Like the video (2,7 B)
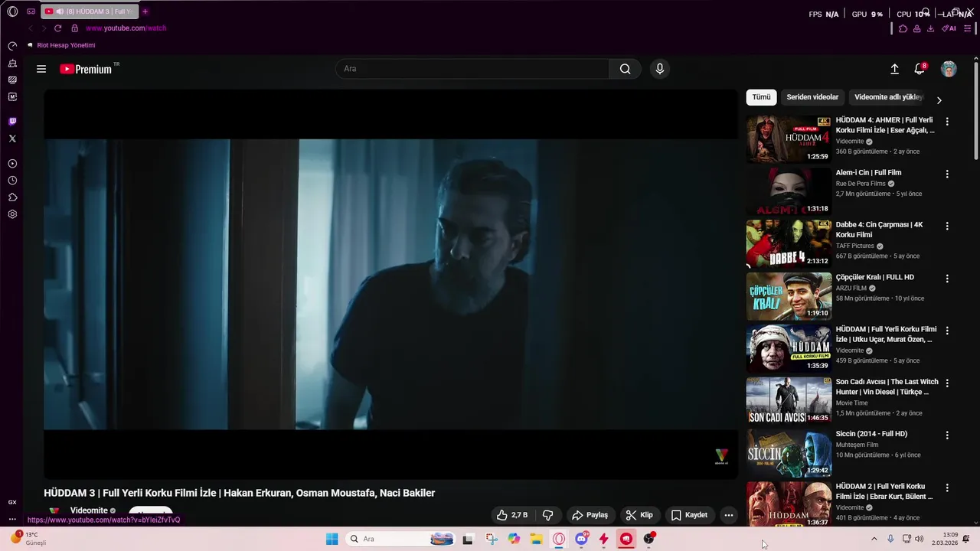Viewport: 980px width, 551px height. tap(512, 515)
